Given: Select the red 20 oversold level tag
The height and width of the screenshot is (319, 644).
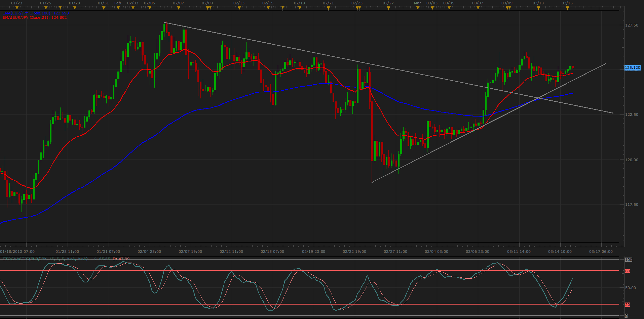Looking at the screenshot, I should [x=628, y=305].
